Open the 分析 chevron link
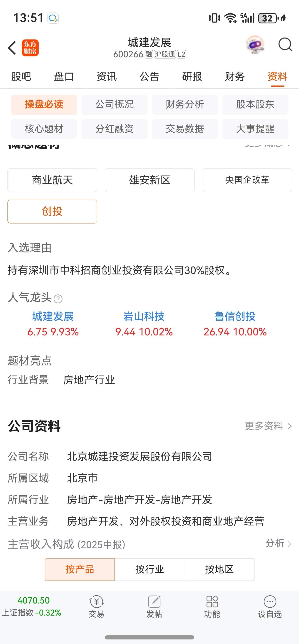 pyautogui.click(x=279, y=543)
